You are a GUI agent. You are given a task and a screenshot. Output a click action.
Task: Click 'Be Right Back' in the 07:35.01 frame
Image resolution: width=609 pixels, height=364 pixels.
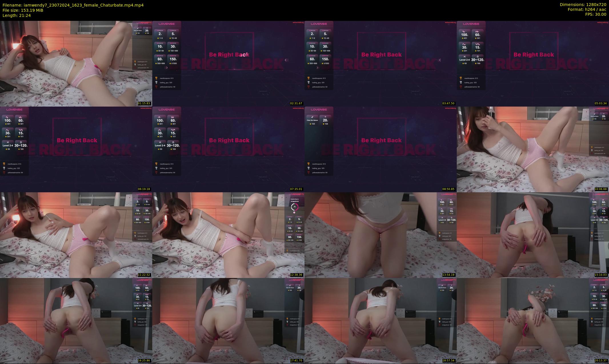tap(229, 140)
